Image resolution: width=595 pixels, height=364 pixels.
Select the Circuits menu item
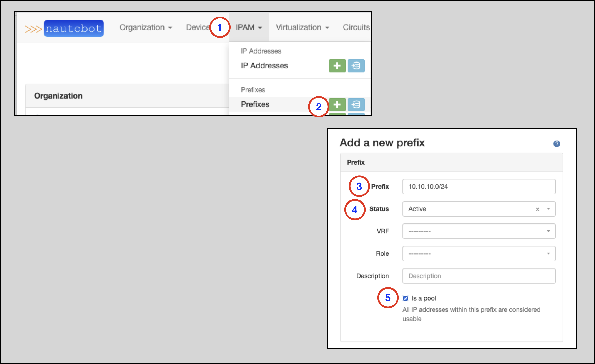[356, 27]
